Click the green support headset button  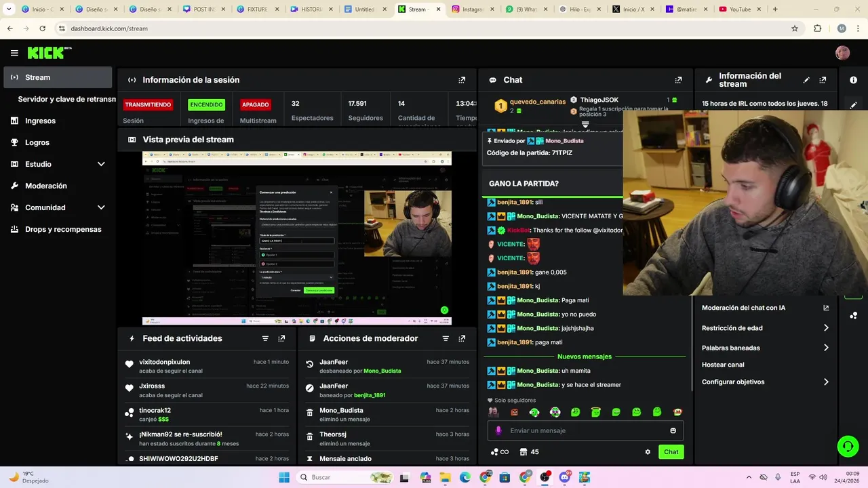click(848, 446)
